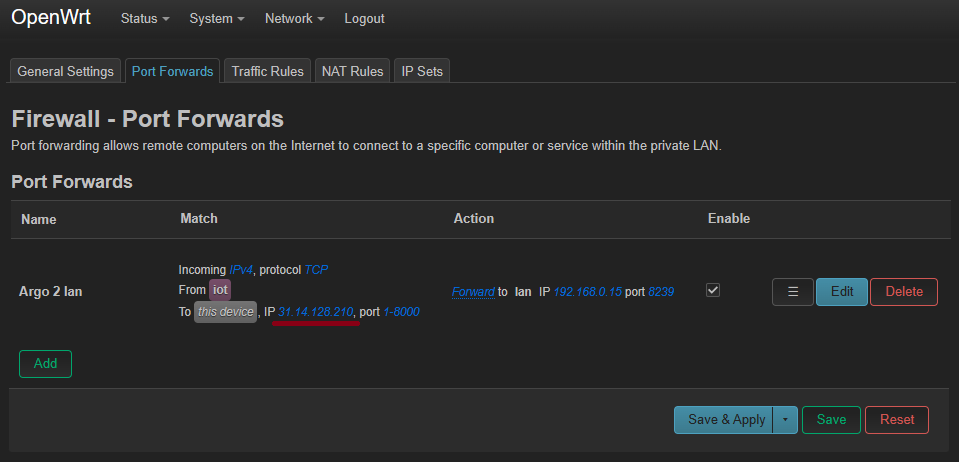Click the Save & Apply button
Image resolution: width=959 pixels, height=462 pixels.
(723, 420)
